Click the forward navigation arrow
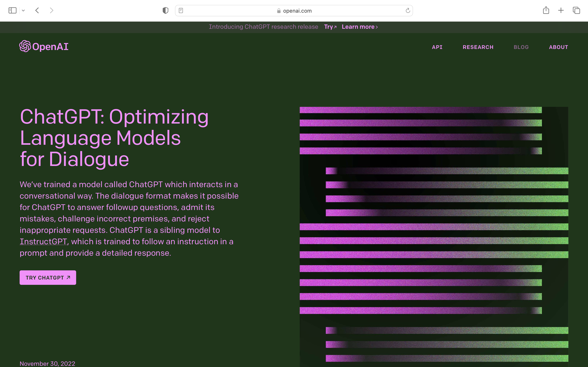Viewport: 588px width, 367px height. 51,10
